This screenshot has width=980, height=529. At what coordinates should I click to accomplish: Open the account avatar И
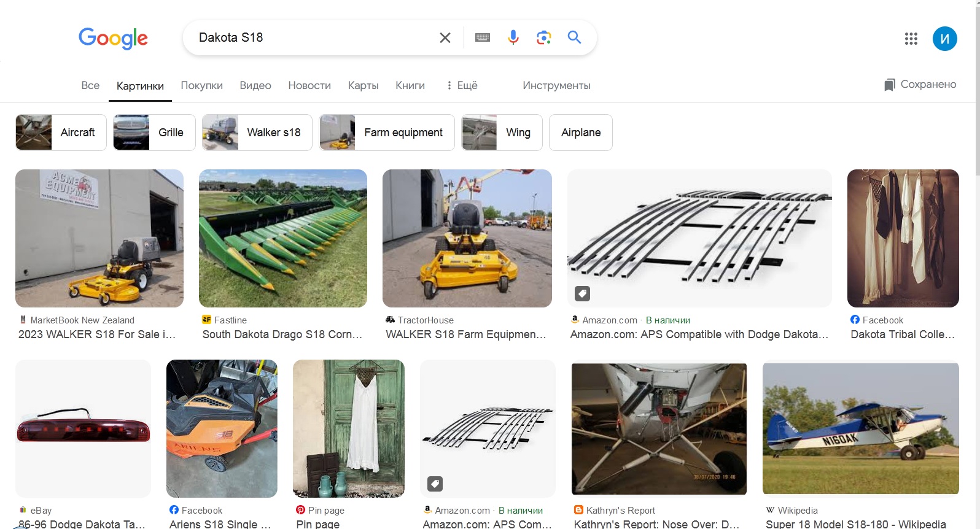click(x=945, y=39)
